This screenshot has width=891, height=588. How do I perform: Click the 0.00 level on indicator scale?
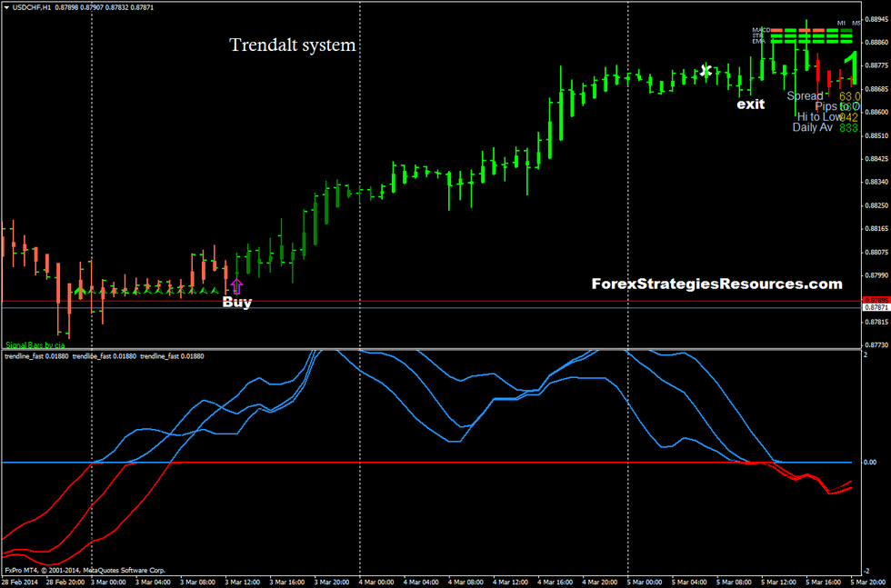pos(870,463)
